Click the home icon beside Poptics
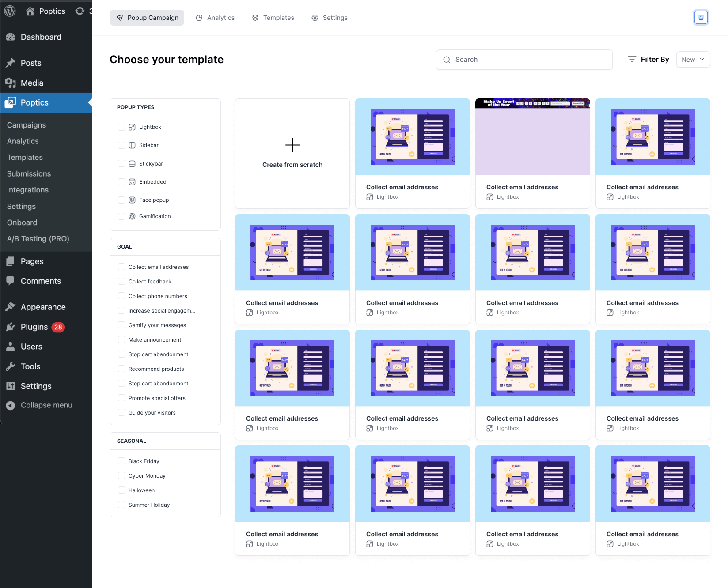 click(x=30, y=11)
